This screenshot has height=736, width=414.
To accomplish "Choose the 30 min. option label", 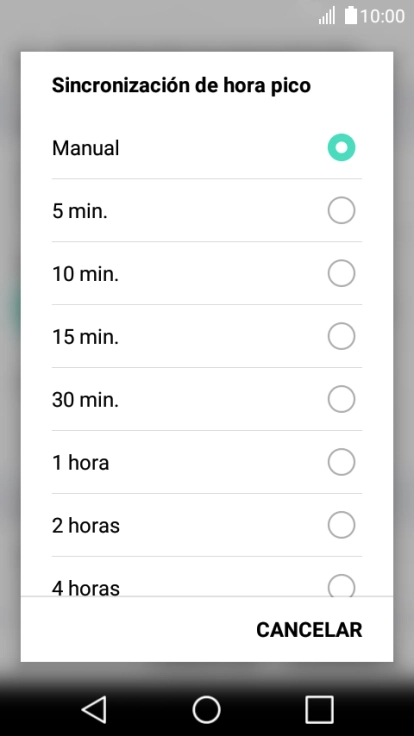I will pyautogui.click(x=85, y=399).
